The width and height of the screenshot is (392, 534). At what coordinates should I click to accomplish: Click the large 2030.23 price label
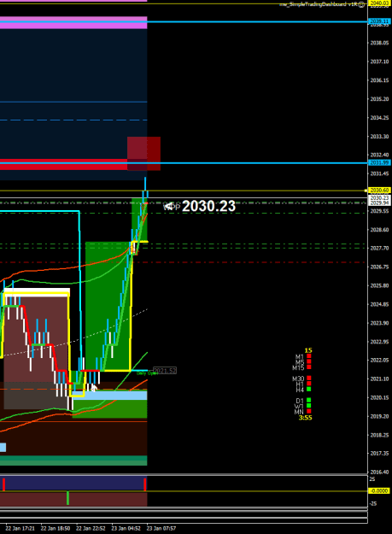click(x=208, y=207)
